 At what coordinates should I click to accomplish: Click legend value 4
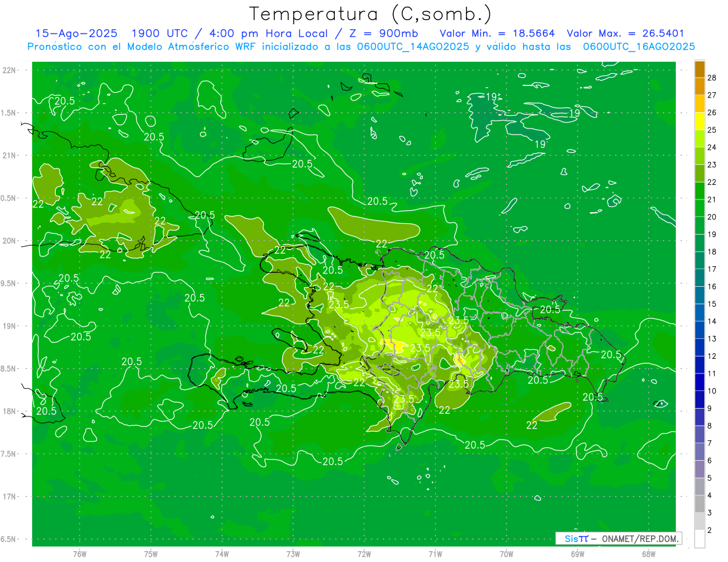click(x=710, y=495)
